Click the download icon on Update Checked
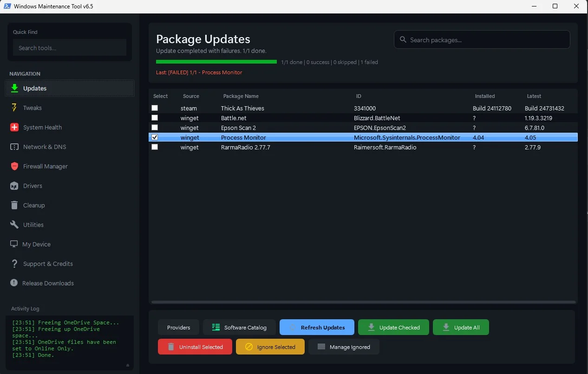This screenshot has width=588, height=374. 371,327
